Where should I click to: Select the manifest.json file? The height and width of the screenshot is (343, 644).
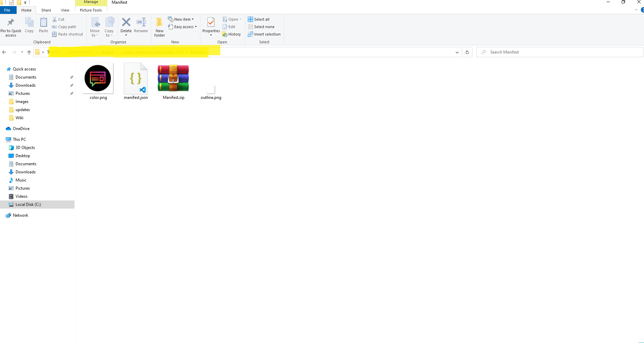tap(136, 82)
